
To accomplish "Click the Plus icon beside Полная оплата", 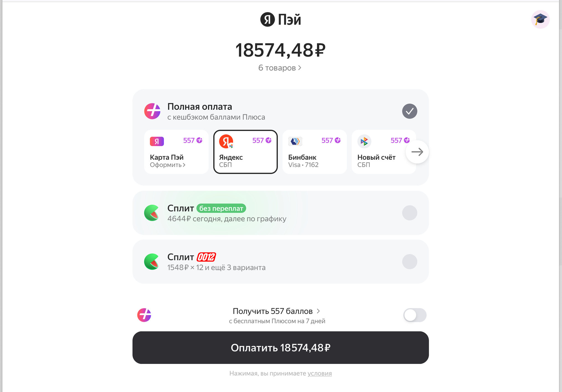I will pyautogui.click(x=152, y=111).
